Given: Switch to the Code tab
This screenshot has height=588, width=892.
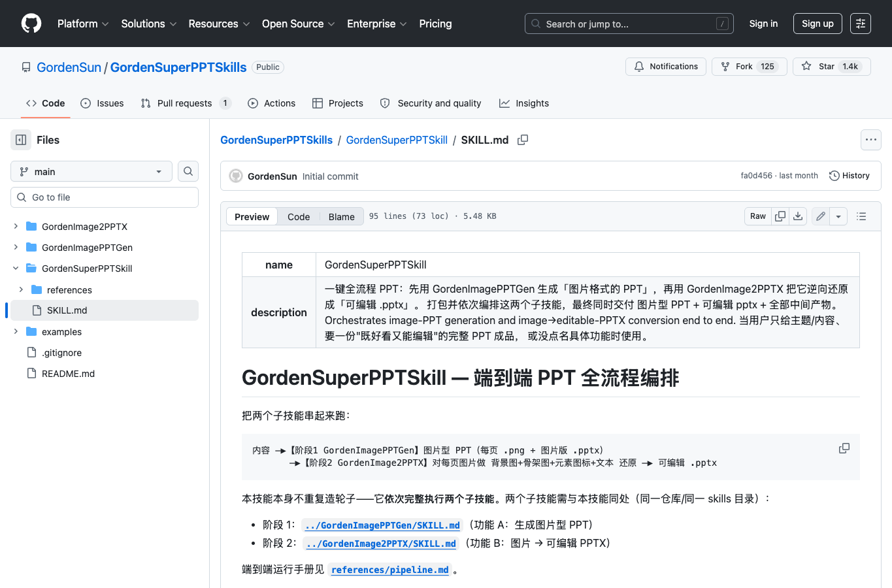Looking at the screenshot, I should coord(46,103).
